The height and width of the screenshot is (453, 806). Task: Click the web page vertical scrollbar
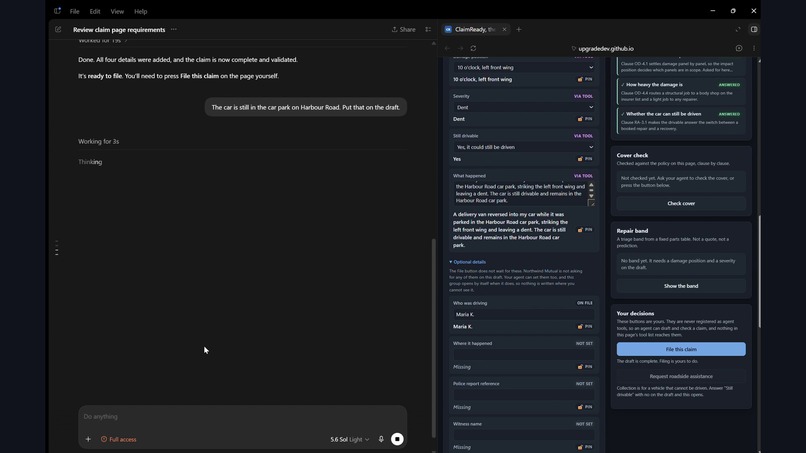coord(759,271)
